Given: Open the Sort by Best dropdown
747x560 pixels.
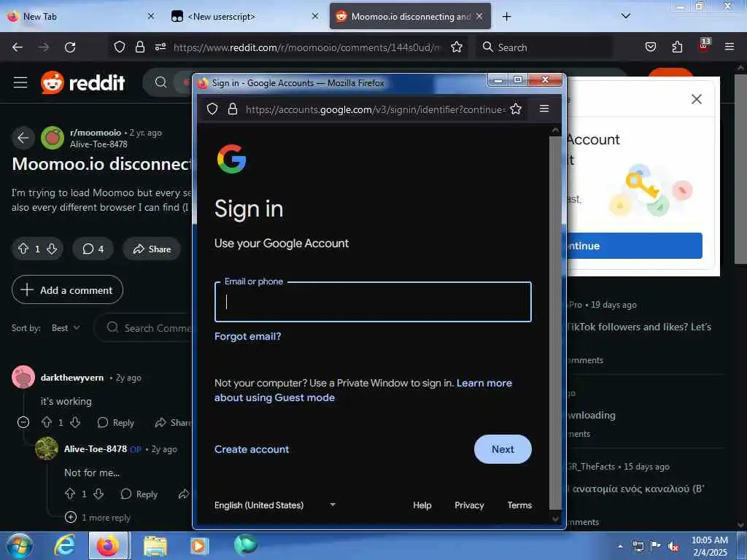Looking at the screenshot, I should tap(66, 327).
